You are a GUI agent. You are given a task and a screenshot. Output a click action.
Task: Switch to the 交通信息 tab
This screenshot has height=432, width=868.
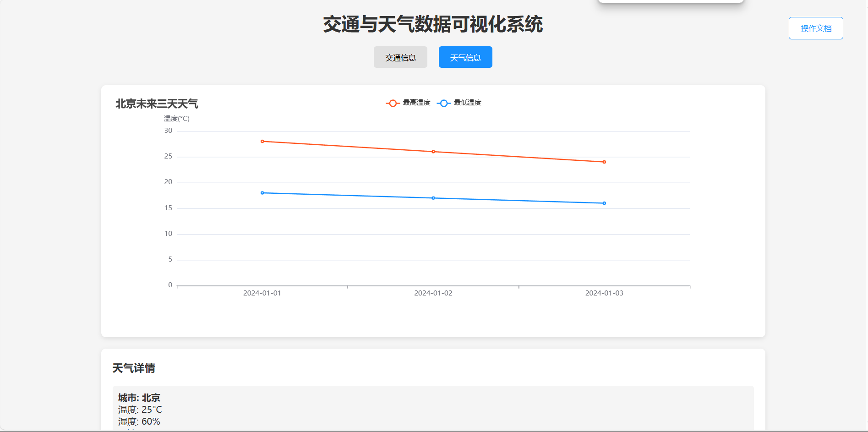(400, 57)
